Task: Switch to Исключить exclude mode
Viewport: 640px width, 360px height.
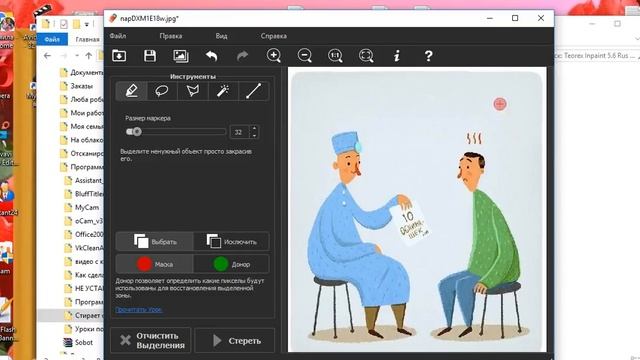Action: point(231,241)
